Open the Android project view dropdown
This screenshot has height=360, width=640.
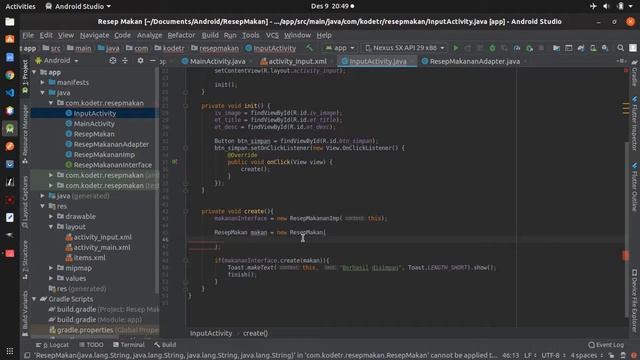(57, 60)
